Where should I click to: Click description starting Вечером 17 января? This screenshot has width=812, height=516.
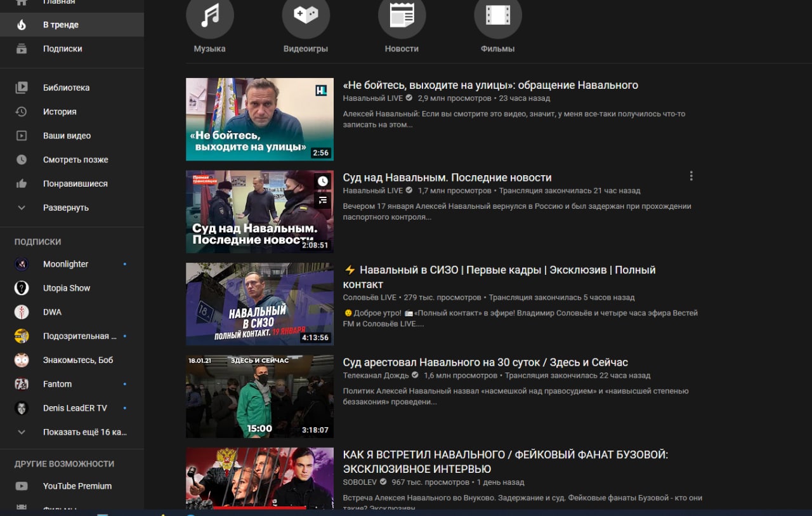[517, 211]
